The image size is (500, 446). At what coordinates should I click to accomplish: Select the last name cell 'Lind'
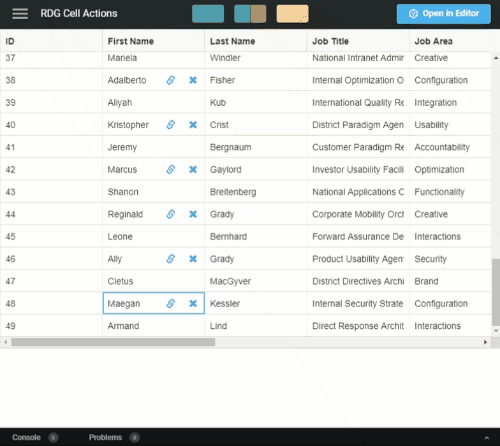pos(256,326)
